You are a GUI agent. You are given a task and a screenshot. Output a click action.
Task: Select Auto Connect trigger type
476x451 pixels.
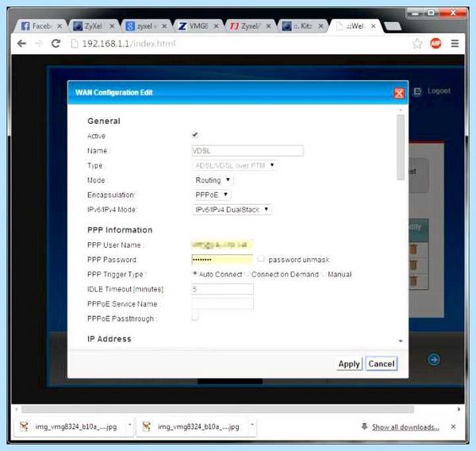195,273
